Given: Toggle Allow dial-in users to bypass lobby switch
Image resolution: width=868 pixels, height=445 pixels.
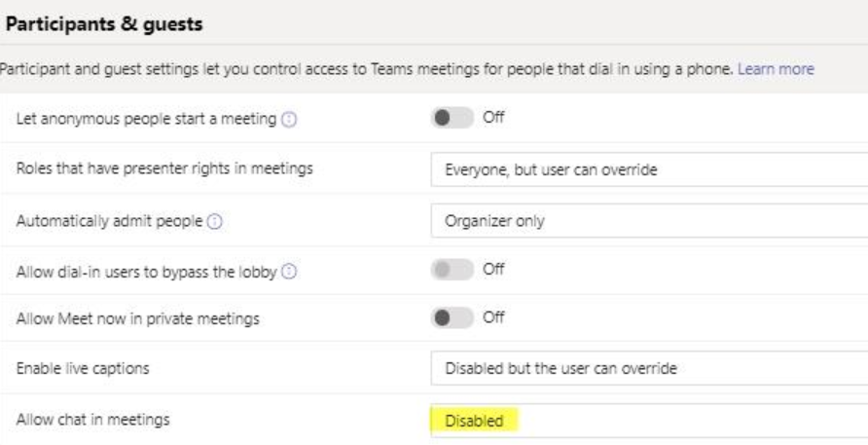Looking at the screenshot, I should (x=452, y=270).
